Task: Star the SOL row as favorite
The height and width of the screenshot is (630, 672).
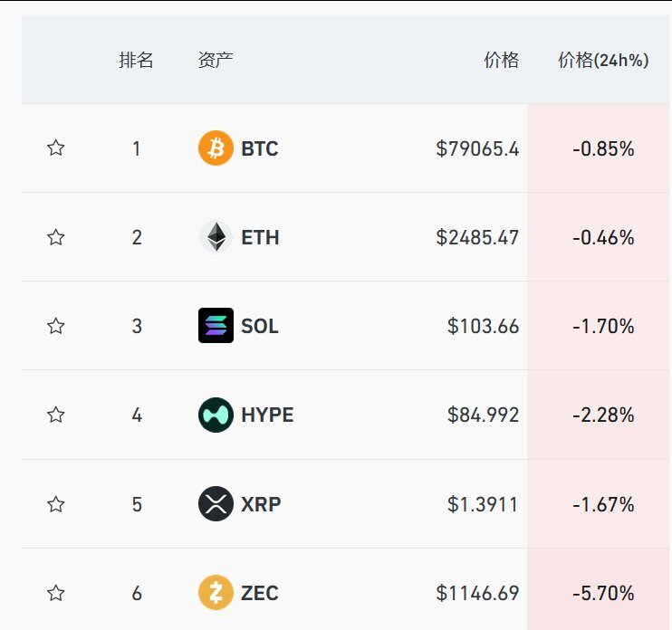Action: tap(56, 326)
